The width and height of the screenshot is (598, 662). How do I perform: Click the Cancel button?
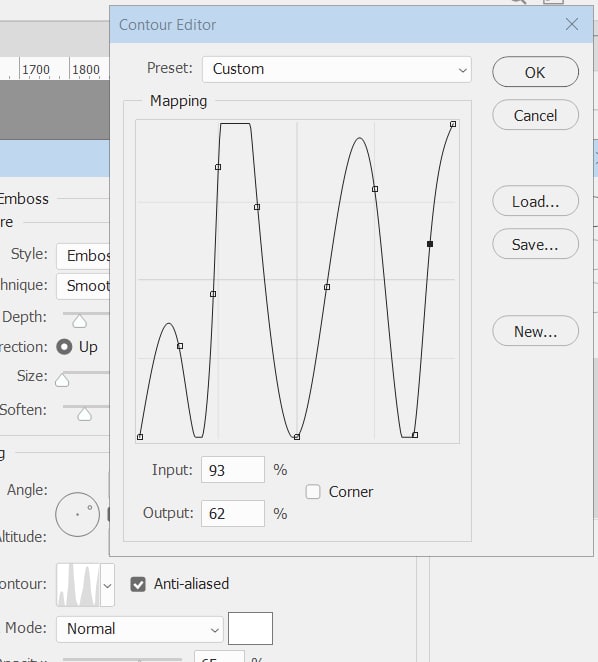(x=535, y=115)
